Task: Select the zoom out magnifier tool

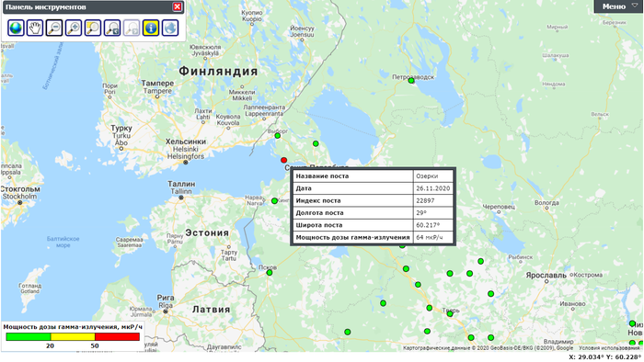Action: [x=54, y=28]
